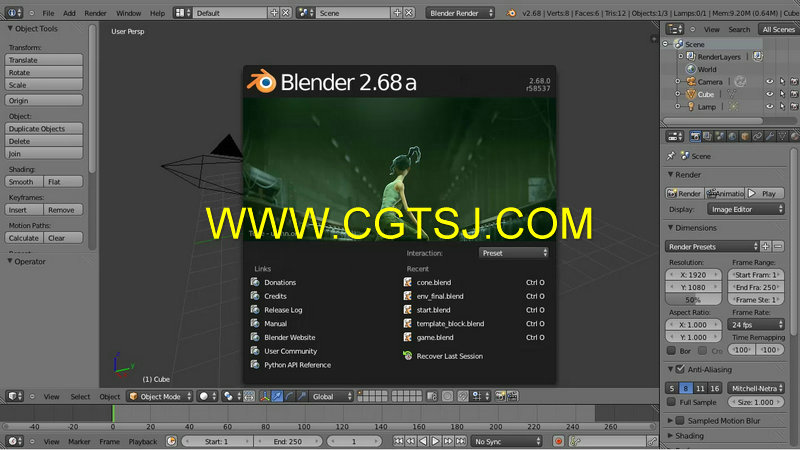Open the Help menu
Screen dimensions: 800x450
tap(157, 13)
